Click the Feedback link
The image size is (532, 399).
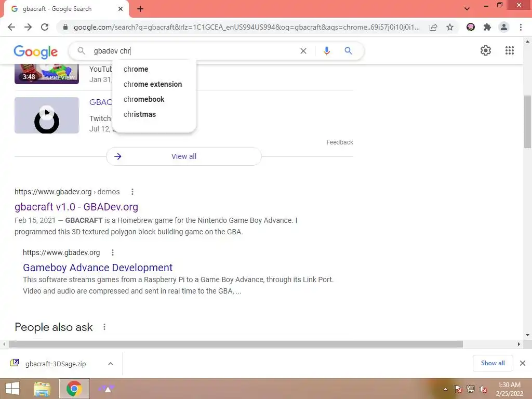[340, 142]
